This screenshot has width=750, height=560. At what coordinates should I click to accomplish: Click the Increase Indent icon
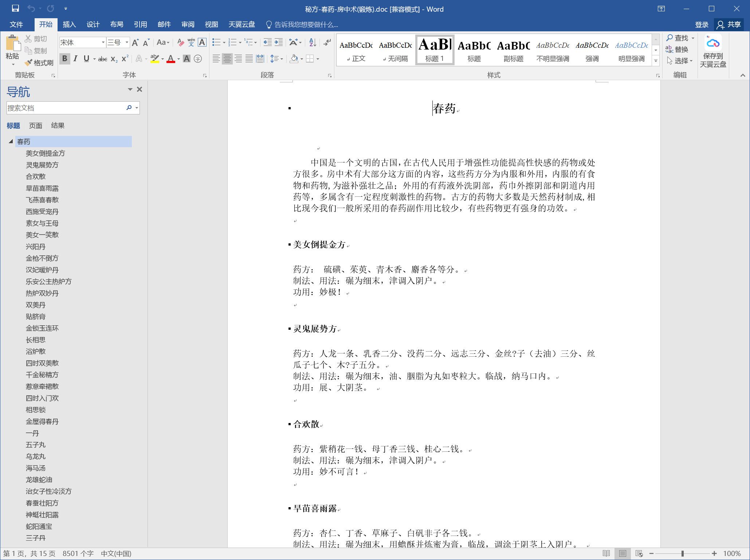[x=279, y=43]
